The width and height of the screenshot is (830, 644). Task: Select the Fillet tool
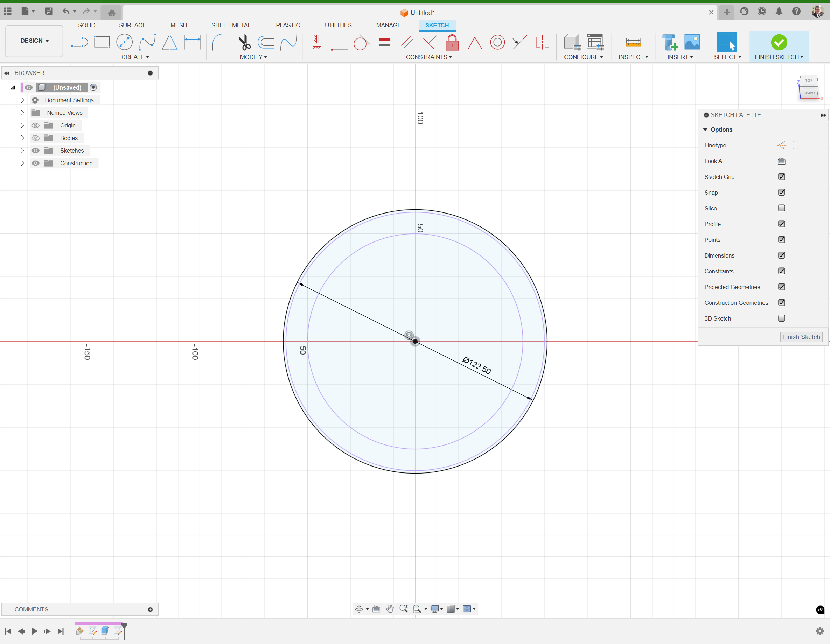pos(221,42)
